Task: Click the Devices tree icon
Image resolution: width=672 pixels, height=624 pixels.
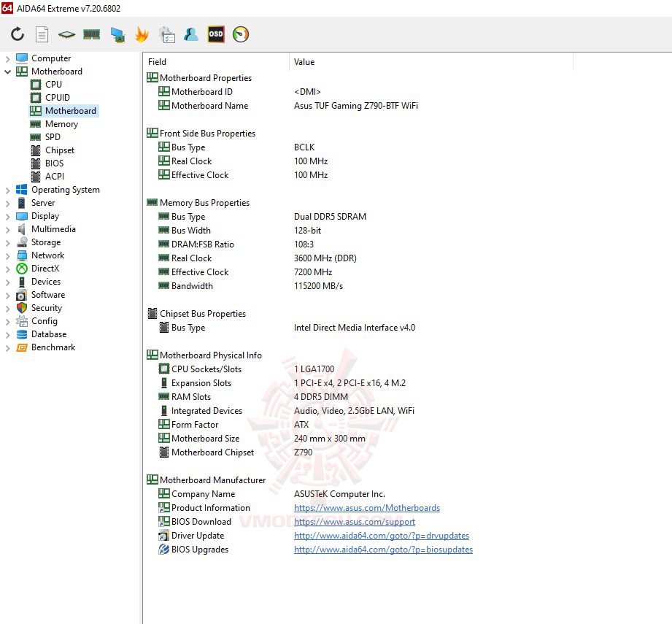Action: [22, 282]
